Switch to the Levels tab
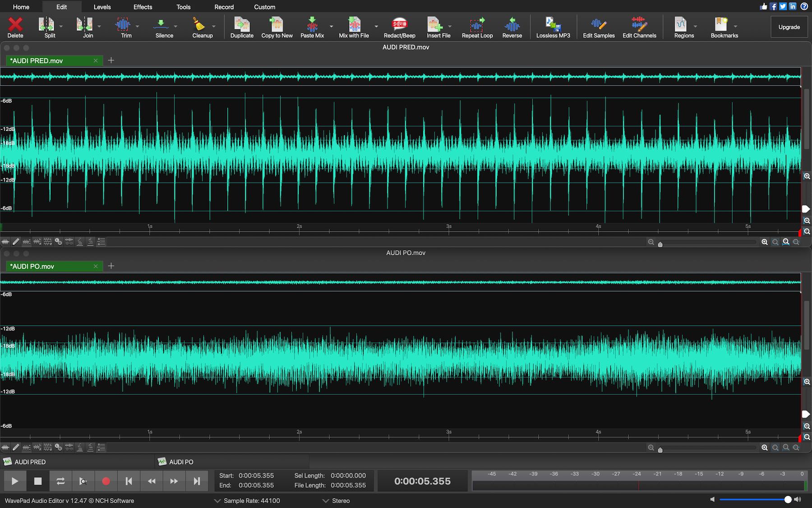This screenshot has height=508, width=812. (x=102, y=7)
